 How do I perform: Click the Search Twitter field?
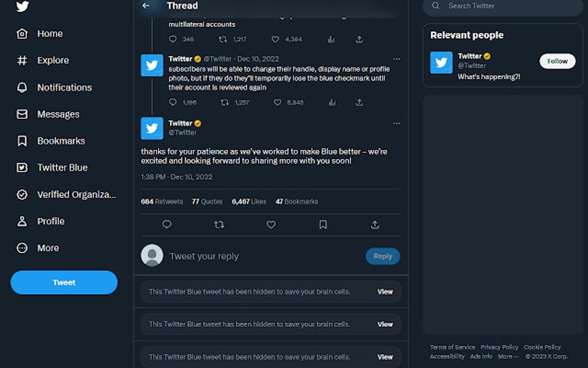[x=507, y=6]
